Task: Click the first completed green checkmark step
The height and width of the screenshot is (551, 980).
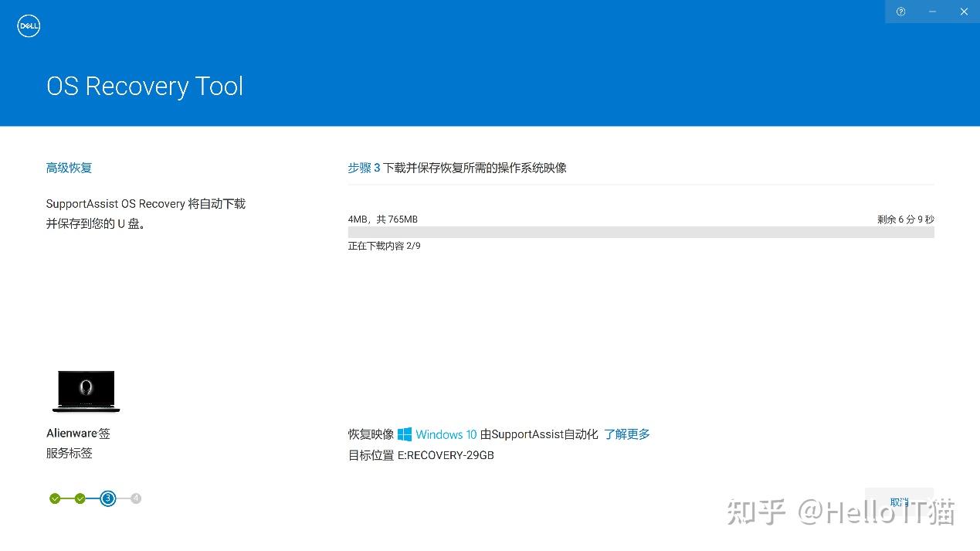Action: (55, 498)
